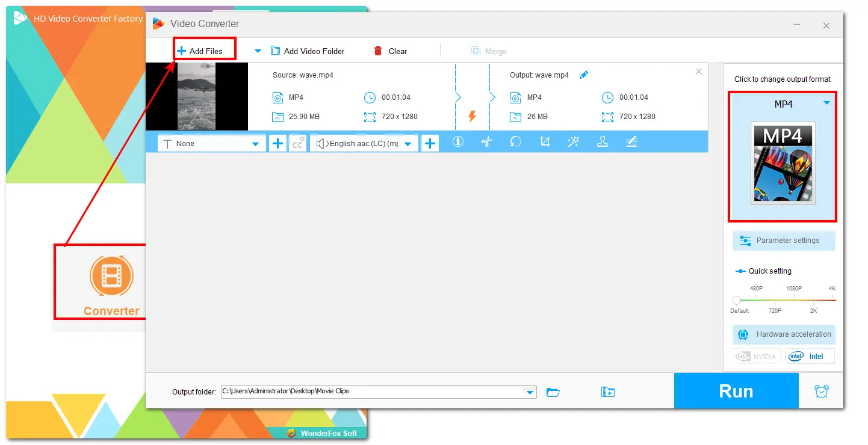Screen dimensions: 868x445
Task: Click the source resolution icon
Action: (x=370, y=117)
